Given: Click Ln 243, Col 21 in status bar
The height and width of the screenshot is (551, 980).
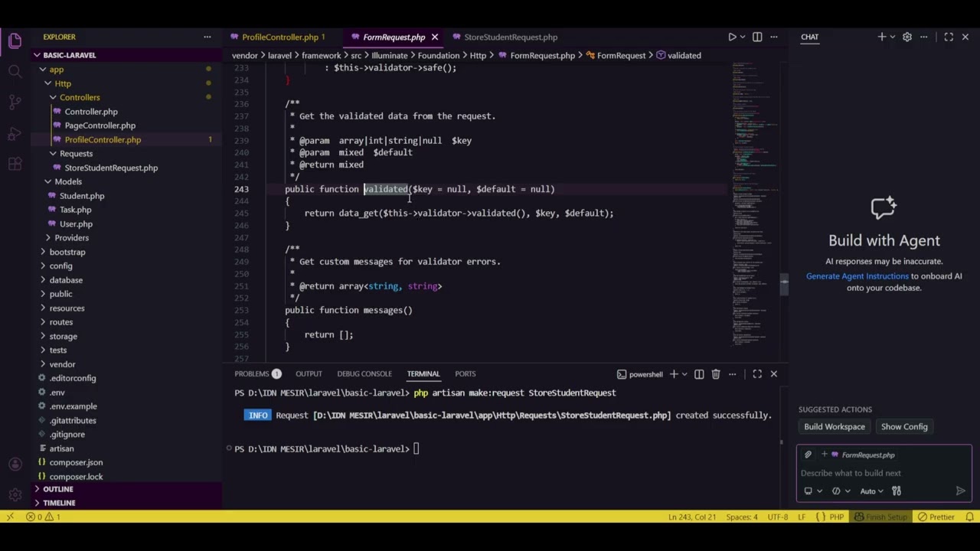Looking at the screenshot, I should pos(692,517).
